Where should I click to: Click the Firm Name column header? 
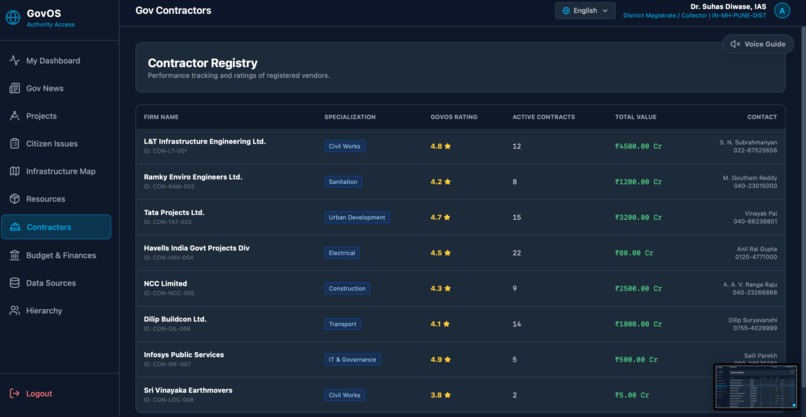(161, 117)
